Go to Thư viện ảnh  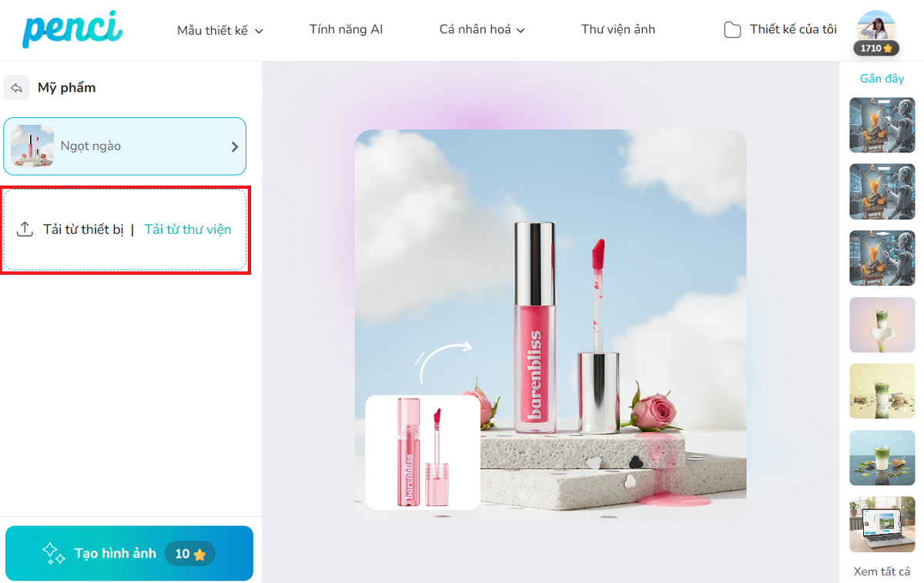618,30
